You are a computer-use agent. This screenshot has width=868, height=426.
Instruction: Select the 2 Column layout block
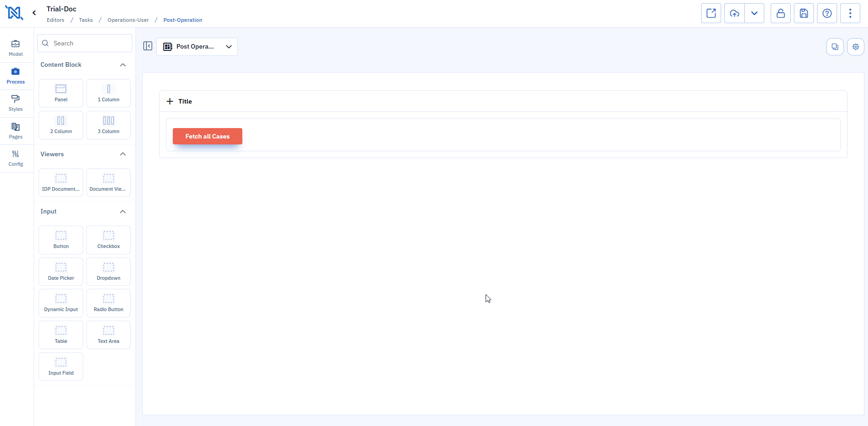pyautogui.click(x=61, y=125)
